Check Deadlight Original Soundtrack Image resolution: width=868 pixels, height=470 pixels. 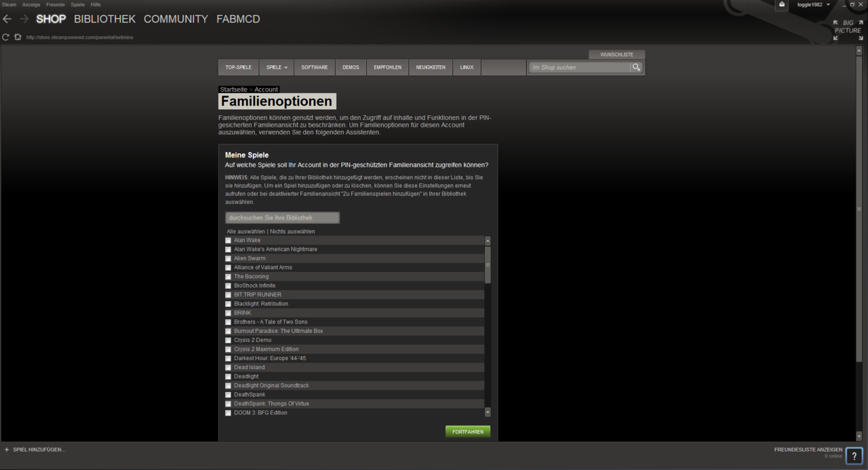[229, 386]
